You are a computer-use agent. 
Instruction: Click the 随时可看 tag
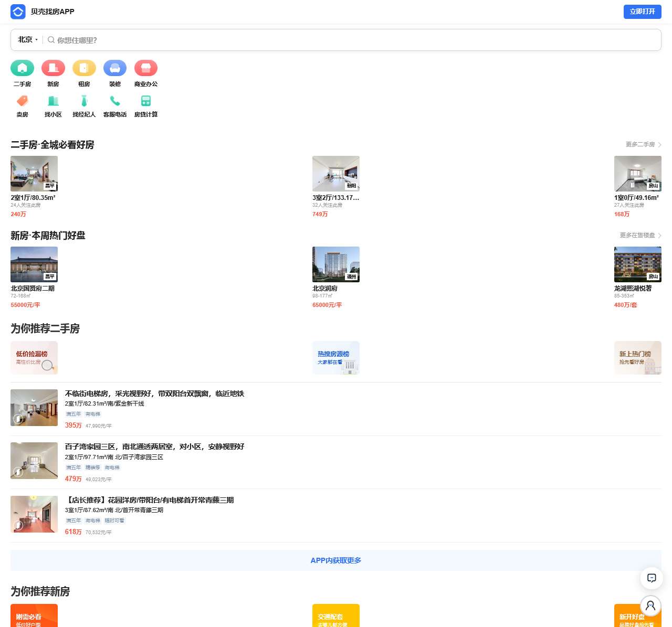114,520
